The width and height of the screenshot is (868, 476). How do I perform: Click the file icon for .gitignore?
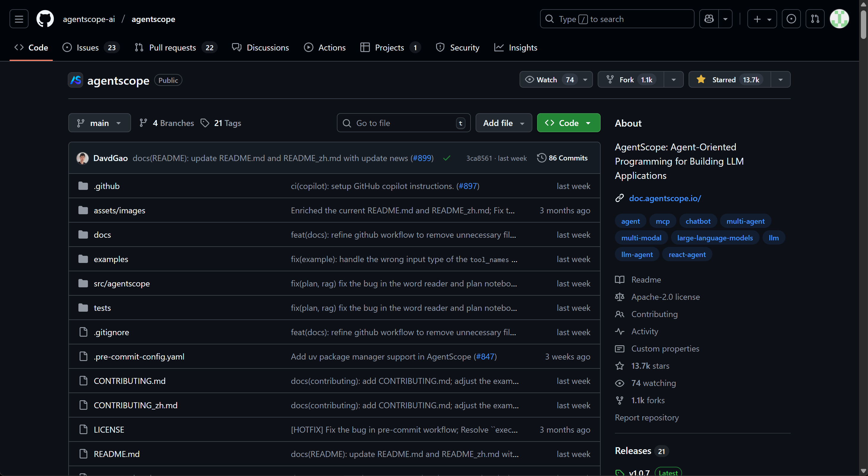pyautogui.click(x=83, y=332)
